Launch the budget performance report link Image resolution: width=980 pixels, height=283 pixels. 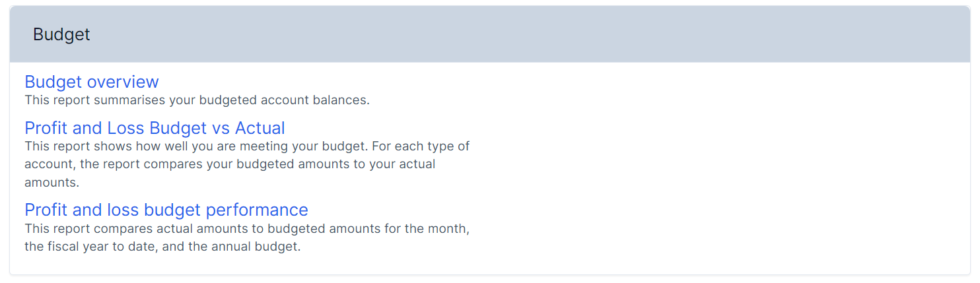166,210
